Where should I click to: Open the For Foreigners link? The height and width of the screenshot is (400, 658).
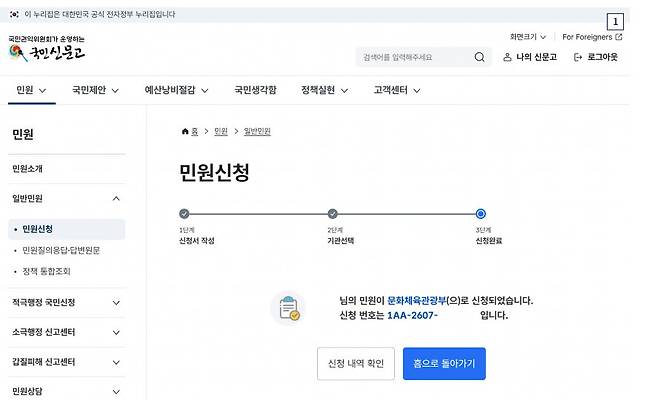pos(592,37)
